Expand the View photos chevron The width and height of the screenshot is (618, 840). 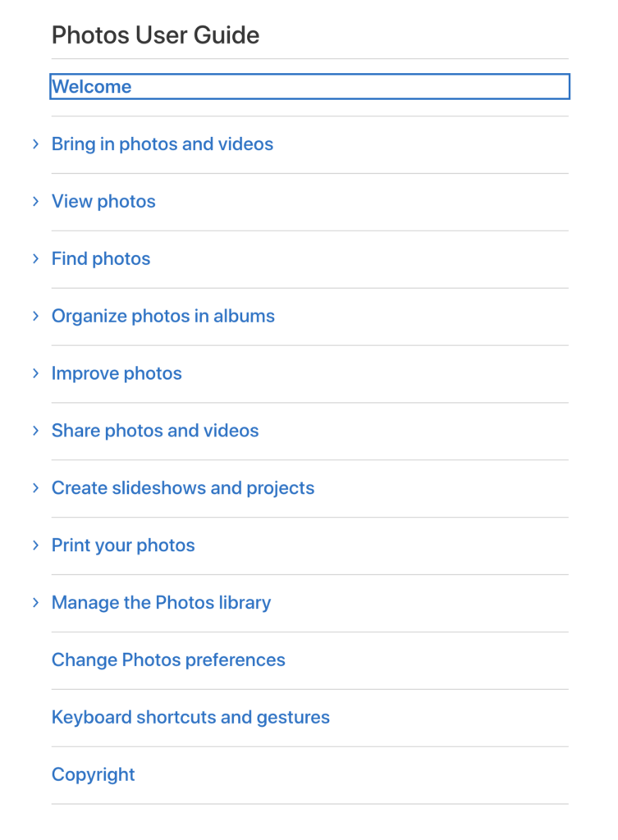tap(35, 202)
